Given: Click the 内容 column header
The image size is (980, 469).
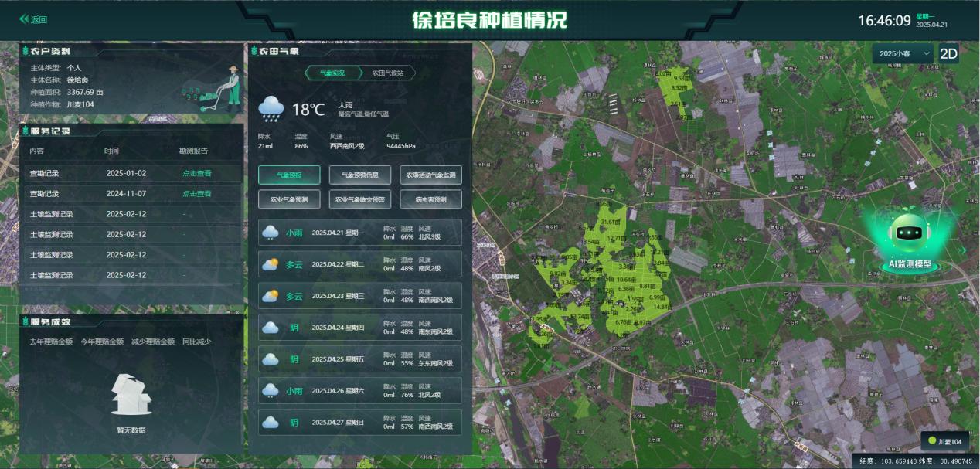Looking at the screenshot, I should [37, 151].
